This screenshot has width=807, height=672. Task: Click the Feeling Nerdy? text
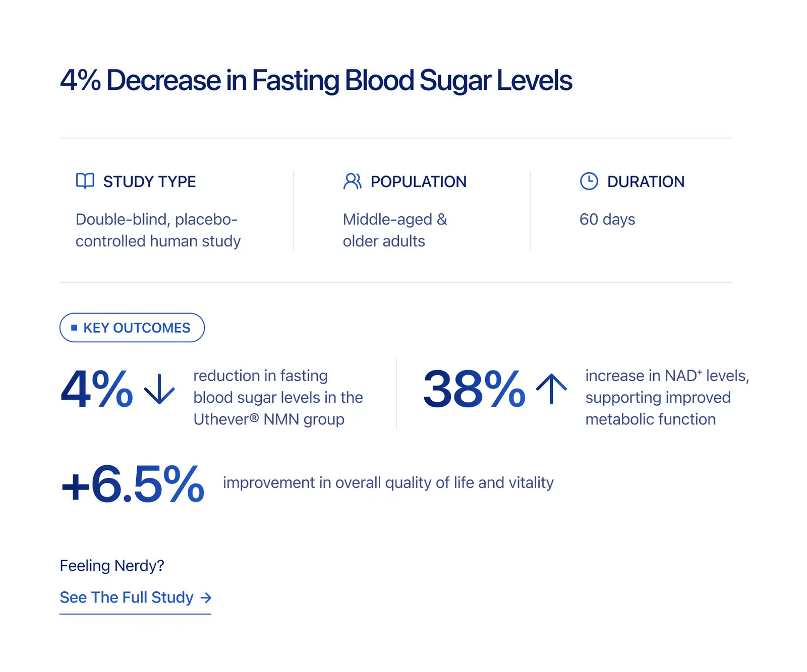click(112, 566)
